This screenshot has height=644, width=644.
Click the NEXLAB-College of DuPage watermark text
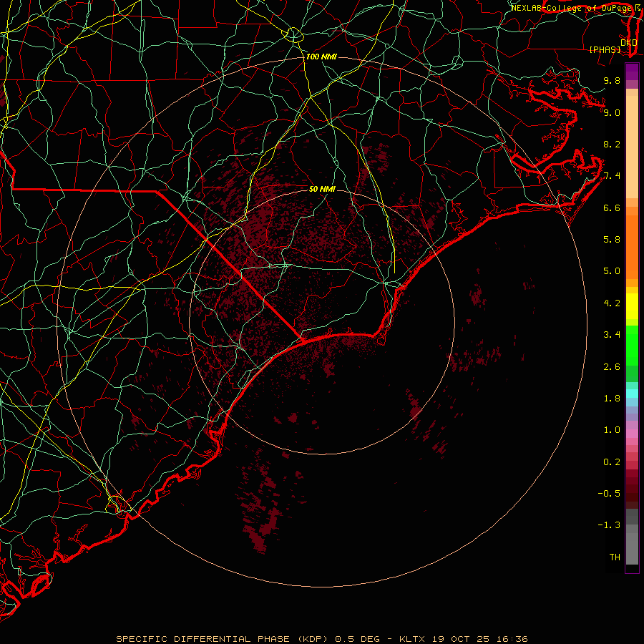[x=571, y=8]
